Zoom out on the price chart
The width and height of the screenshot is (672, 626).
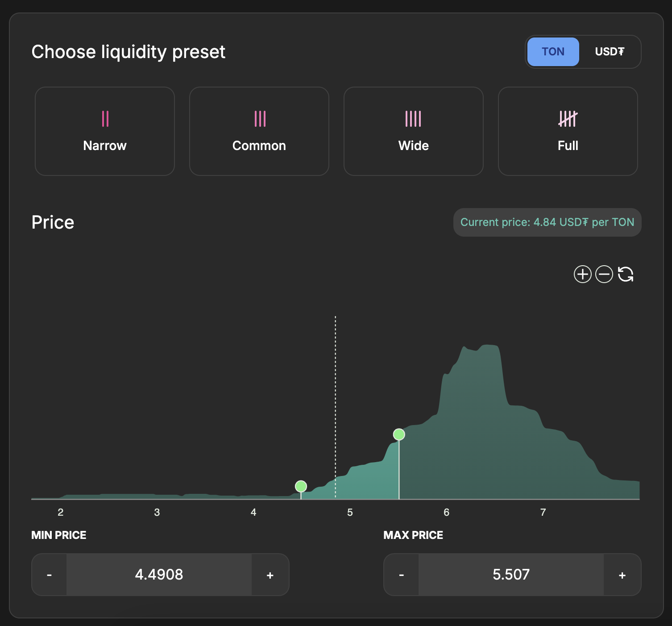point(604,274)
